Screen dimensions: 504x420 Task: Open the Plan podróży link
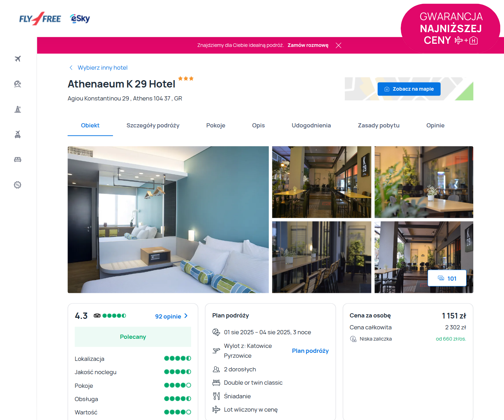[310, 351]
